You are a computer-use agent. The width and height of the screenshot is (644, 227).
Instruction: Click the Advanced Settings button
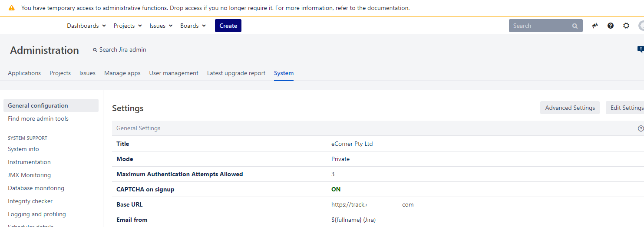(570, 108)
